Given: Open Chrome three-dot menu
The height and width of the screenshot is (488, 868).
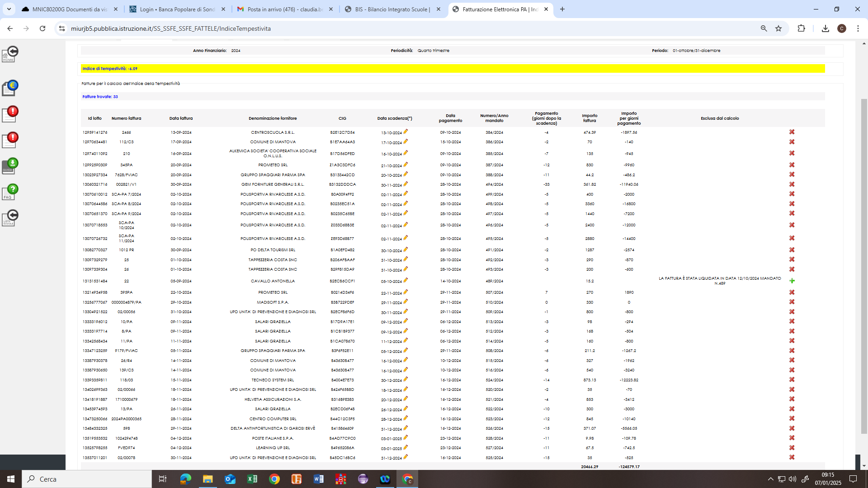Looking at the screenshot, I should 858,28.
